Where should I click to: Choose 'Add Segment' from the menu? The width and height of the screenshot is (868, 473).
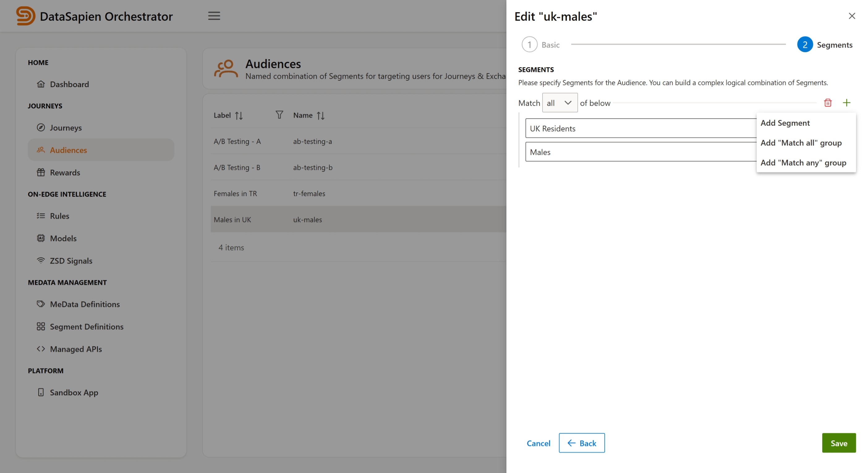point(785,123)
